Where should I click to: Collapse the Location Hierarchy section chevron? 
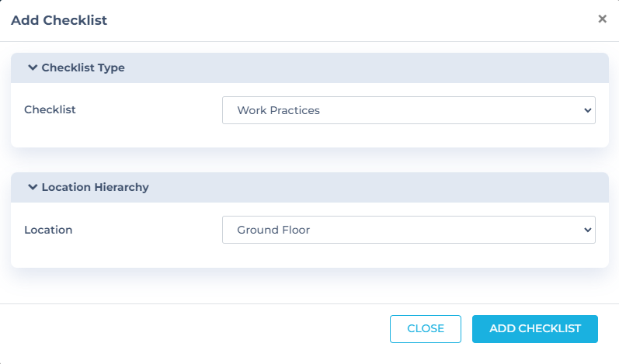tap(33, 187)
